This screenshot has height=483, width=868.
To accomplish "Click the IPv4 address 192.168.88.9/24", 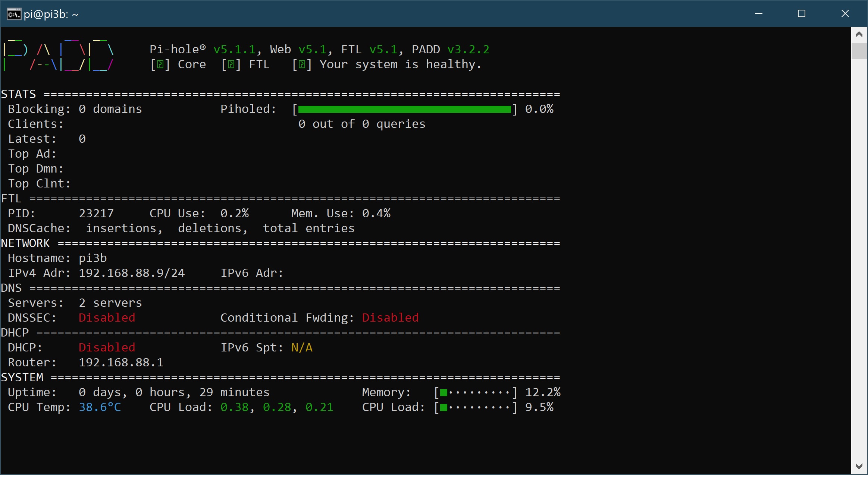I will tap(132, 273).
